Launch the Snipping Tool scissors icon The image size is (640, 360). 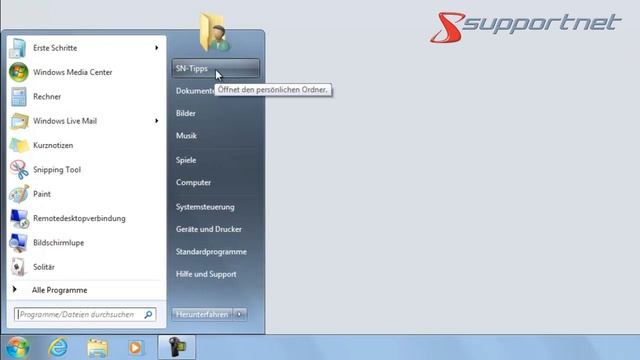pyautogui.click(x=19, y=170)
